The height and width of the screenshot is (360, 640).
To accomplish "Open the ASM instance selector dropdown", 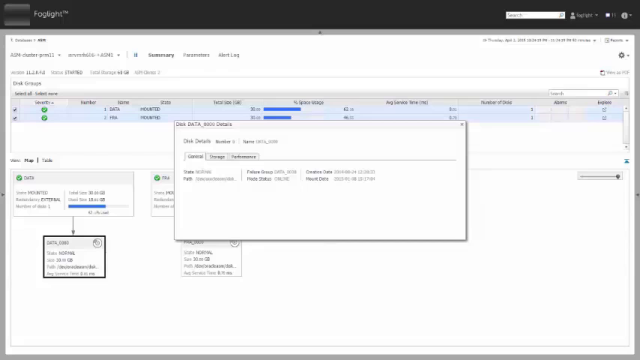I will coord(94,55).
